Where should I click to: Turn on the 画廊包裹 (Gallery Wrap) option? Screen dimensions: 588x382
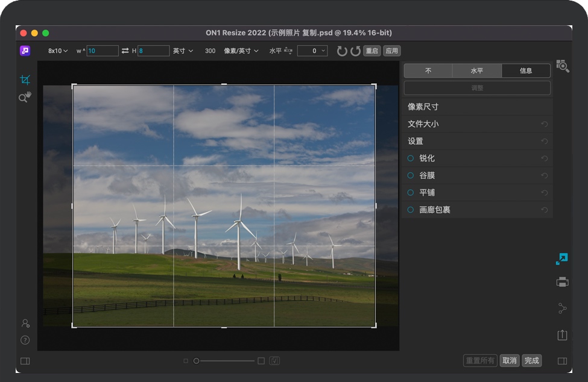(x=411, y=210)
